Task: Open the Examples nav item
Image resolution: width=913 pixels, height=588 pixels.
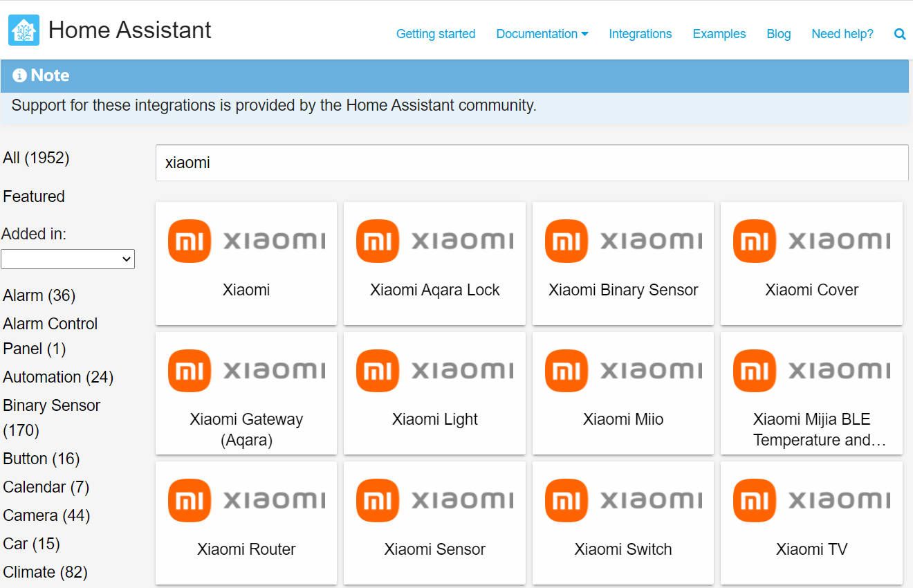Action: [719, 34]
